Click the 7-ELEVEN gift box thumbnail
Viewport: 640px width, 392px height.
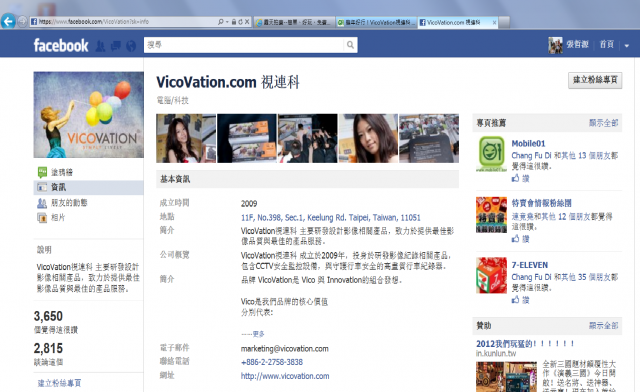tap(491, 275)
